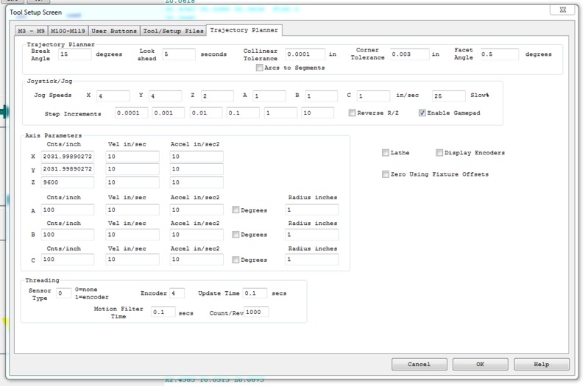The image size is (588, 386).
Task: Click the Break Angle input field
Action: click(x=74, y=54)
